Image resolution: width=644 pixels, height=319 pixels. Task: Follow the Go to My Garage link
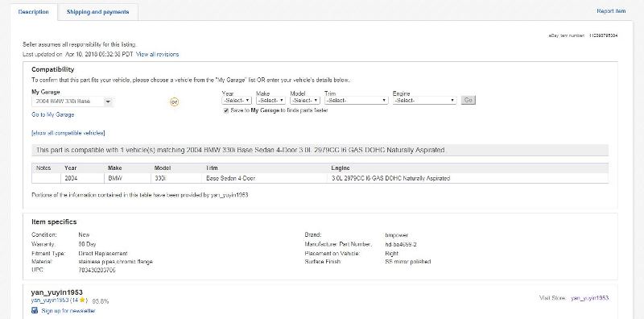(x=53, y=114)
